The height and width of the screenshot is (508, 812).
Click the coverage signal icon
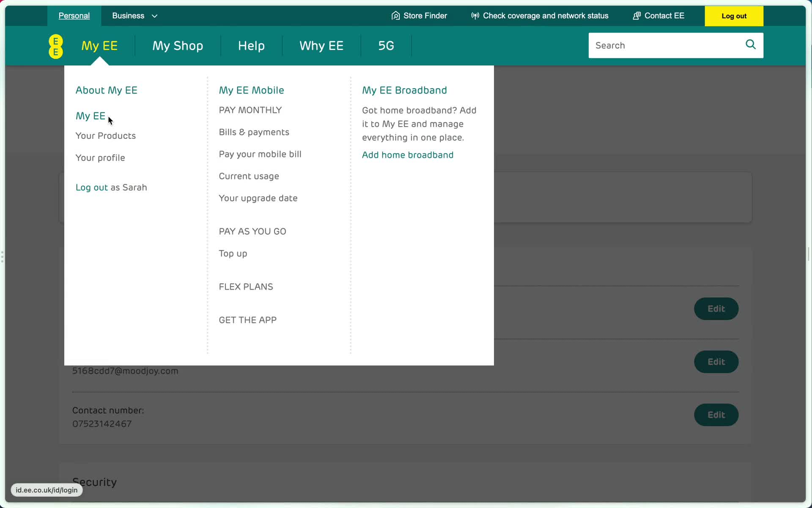[x=475, y=16]
